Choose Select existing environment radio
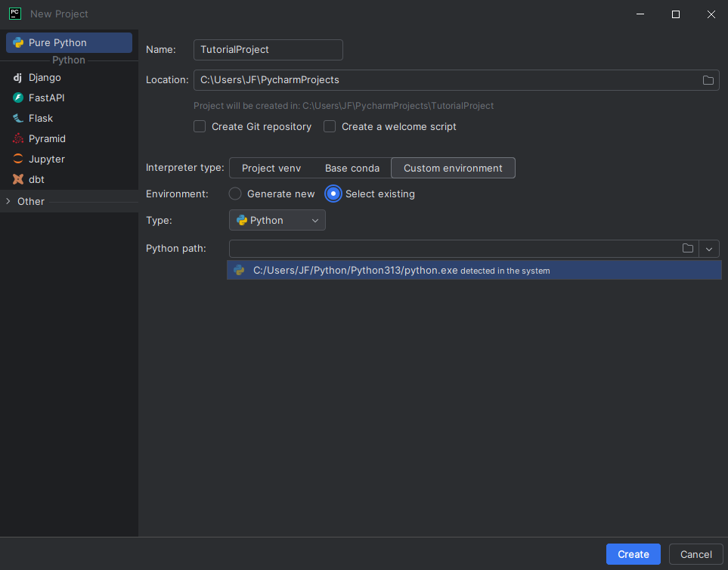The image size is (728, 570). 333,194
